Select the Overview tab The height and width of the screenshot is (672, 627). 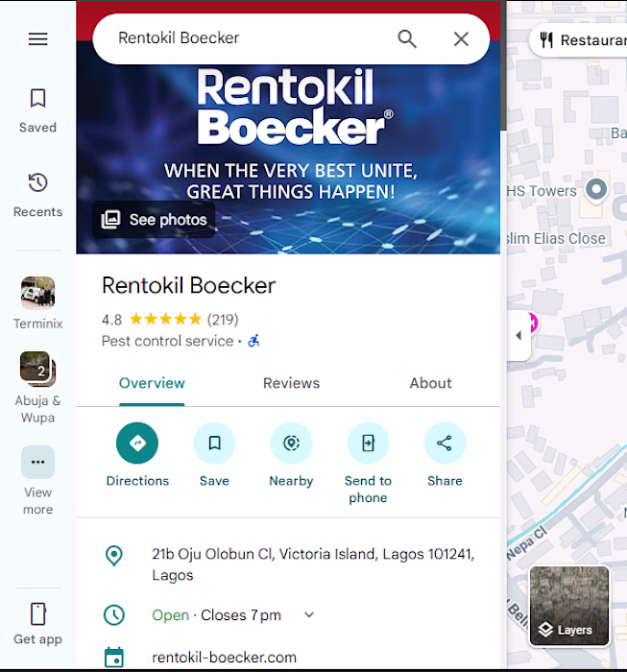(x=152, y=383)
